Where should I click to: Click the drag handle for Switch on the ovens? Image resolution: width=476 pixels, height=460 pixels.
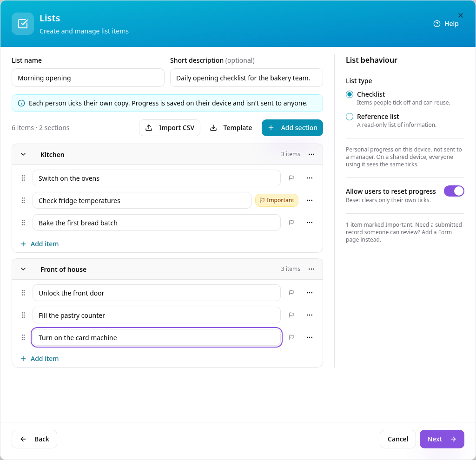23,178
